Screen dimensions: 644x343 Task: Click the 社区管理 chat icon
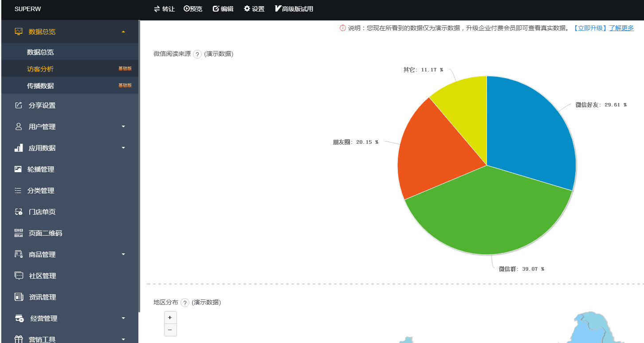point(19,276)
